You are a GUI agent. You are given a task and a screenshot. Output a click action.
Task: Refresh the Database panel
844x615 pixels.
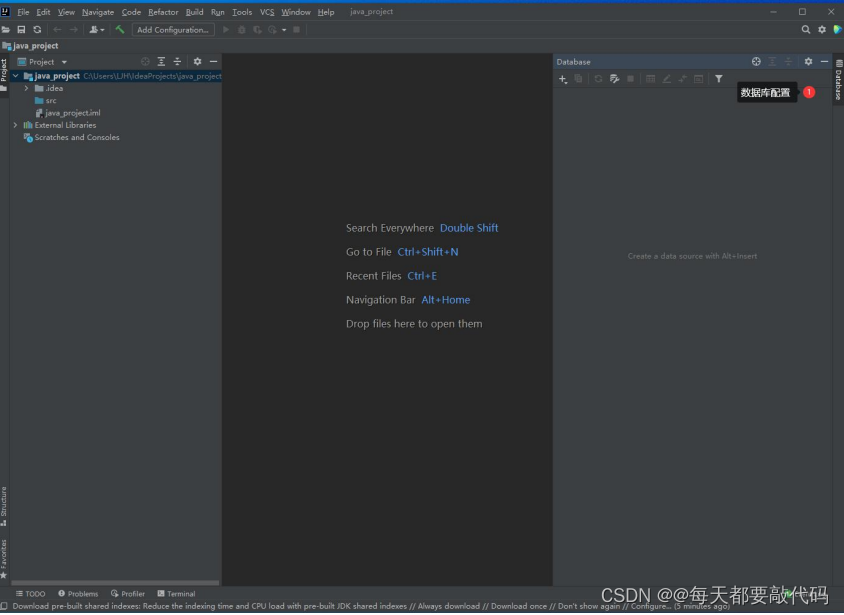pos(598,78)
